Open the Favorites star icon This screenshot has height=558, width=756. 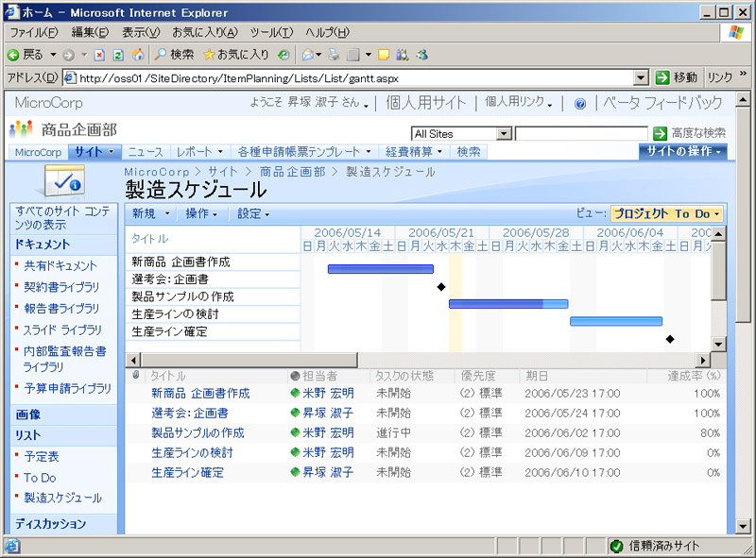pyautogui.click(x=209, y=55)
